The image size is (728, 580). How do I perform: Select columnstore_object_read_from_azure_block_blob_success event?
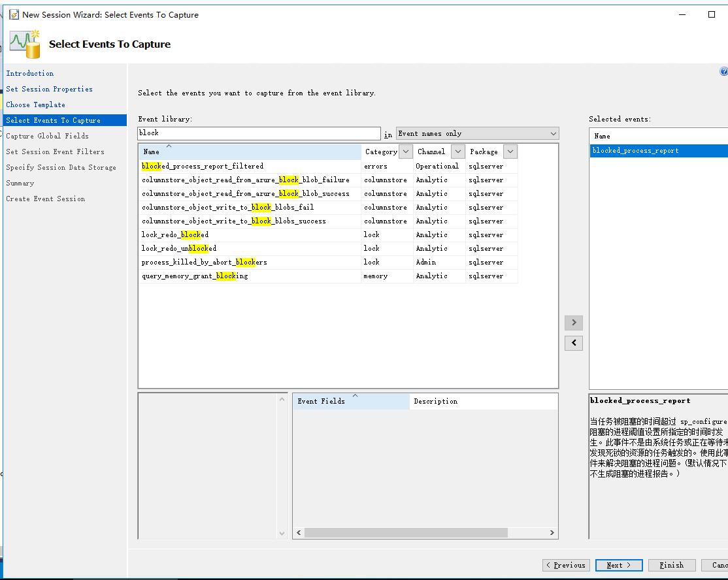click(328, 193)
